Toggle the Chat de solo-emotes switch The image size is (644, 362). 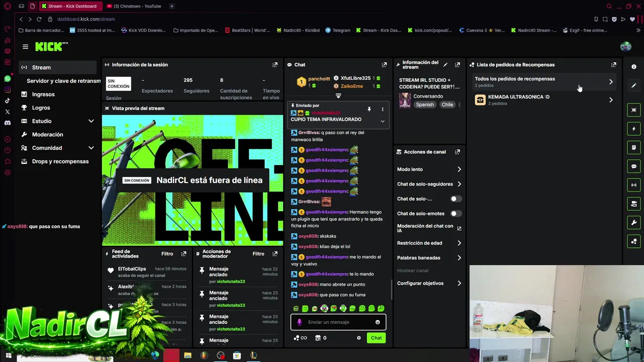455,214
